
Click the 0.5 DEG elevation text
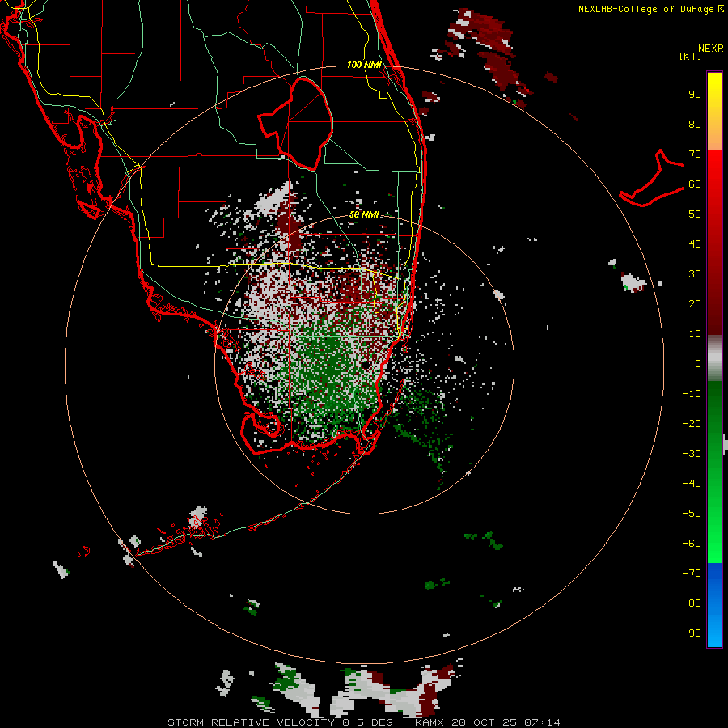pyautogui.click(x=368, y=722)
